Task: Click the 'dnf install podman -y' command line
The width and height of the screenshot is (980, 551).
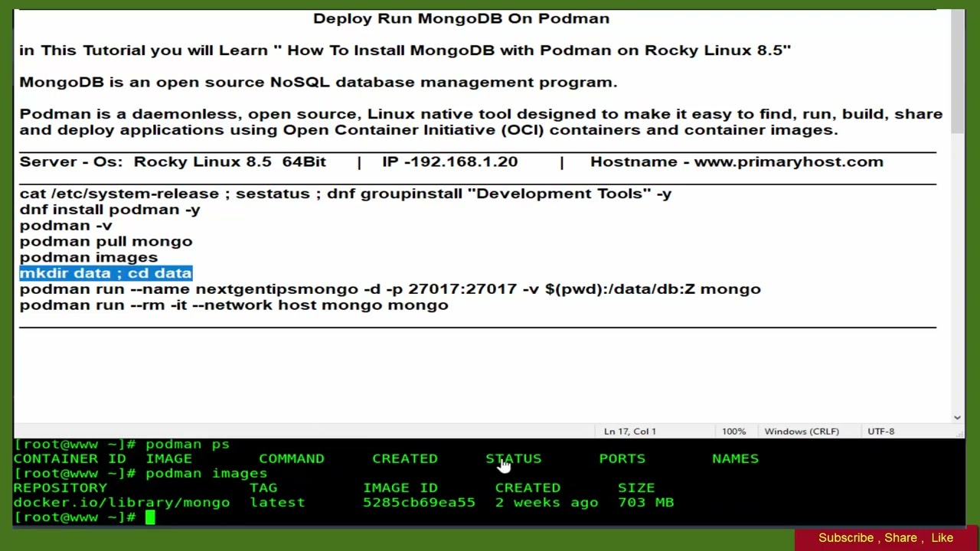Action: click(x=109, y=210)
